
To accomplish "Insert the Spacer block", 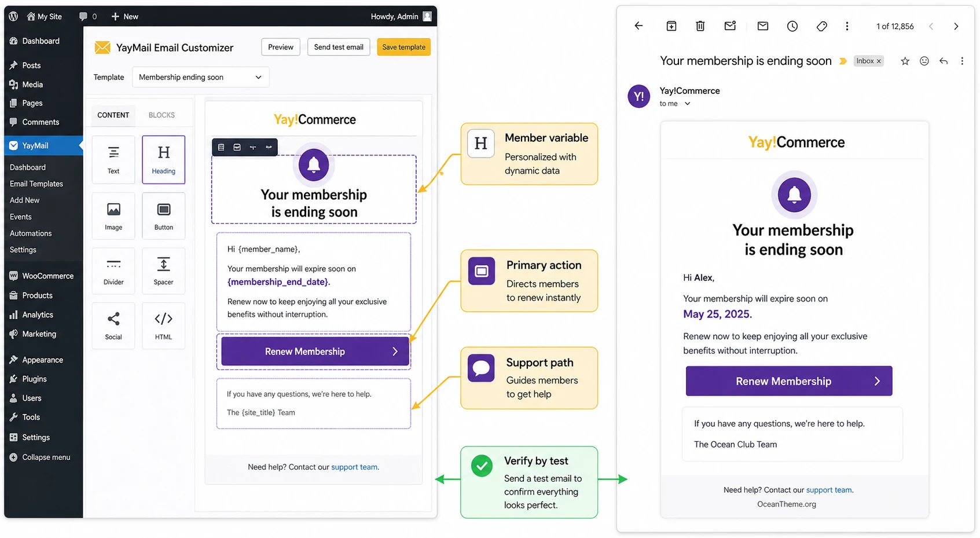I will point(163,270).
